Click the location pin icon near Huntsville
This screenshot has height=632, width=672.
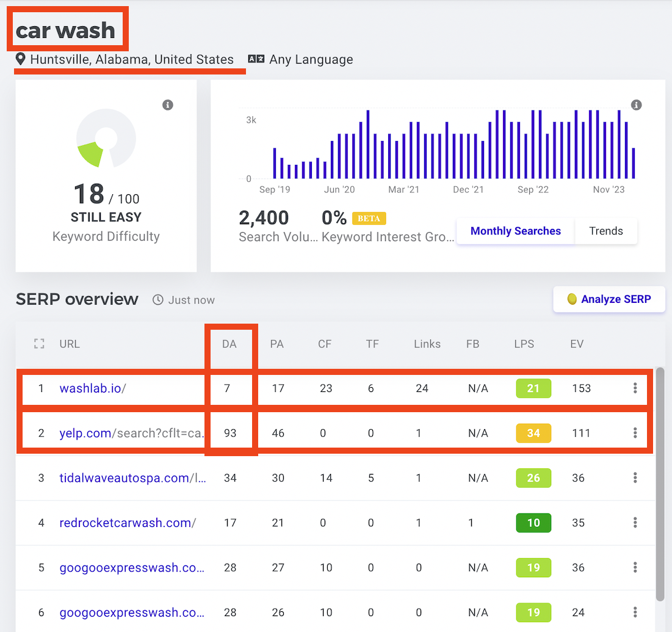click(x=20, y=59)
